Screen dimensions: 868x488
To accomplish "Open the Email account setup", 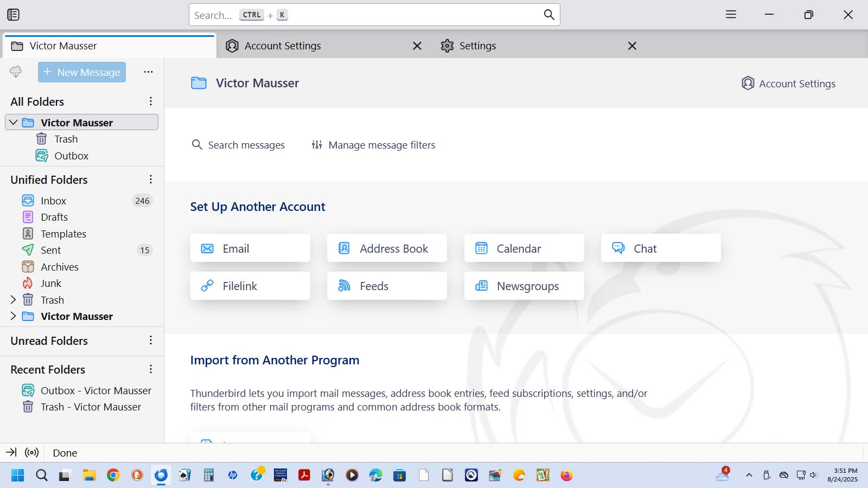I will [x=250, y=248].
